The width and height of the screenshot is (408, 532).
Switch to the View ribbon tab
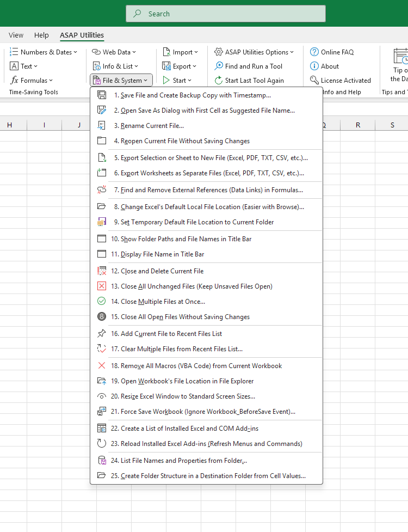point(16,35)
